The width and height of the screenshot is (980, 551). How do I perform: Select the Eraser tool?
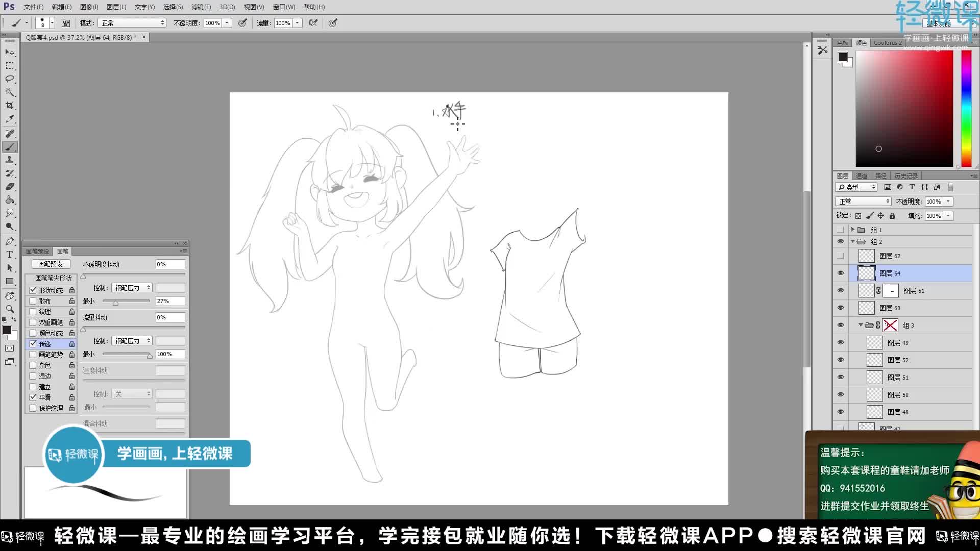tap(9, 187)
